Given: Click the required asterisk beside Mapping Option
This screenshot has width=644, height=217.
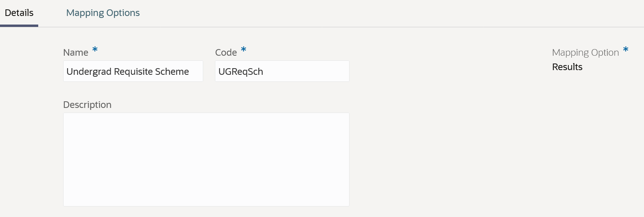Looking at the screenshot, I should point(626,50).
